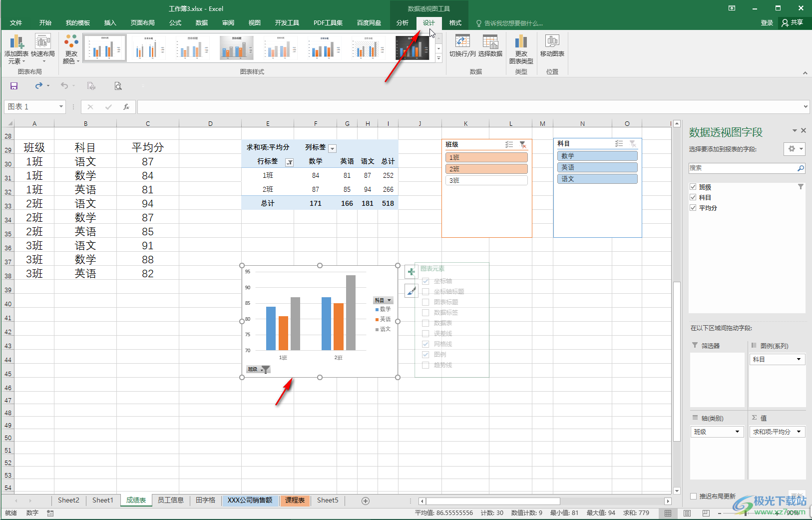
Task: Switch to the 员工信息 sheet tab
Action: pos(170,501)
